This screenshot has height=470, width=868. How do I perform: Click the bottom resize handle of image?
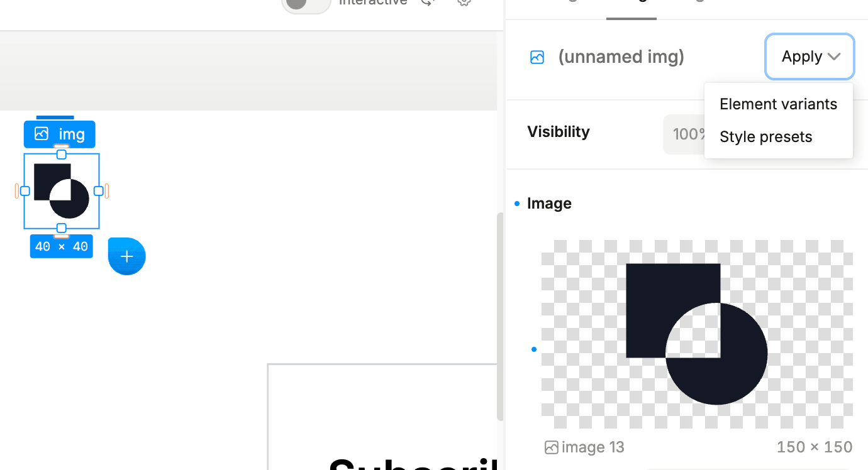(x=62, y=228)
